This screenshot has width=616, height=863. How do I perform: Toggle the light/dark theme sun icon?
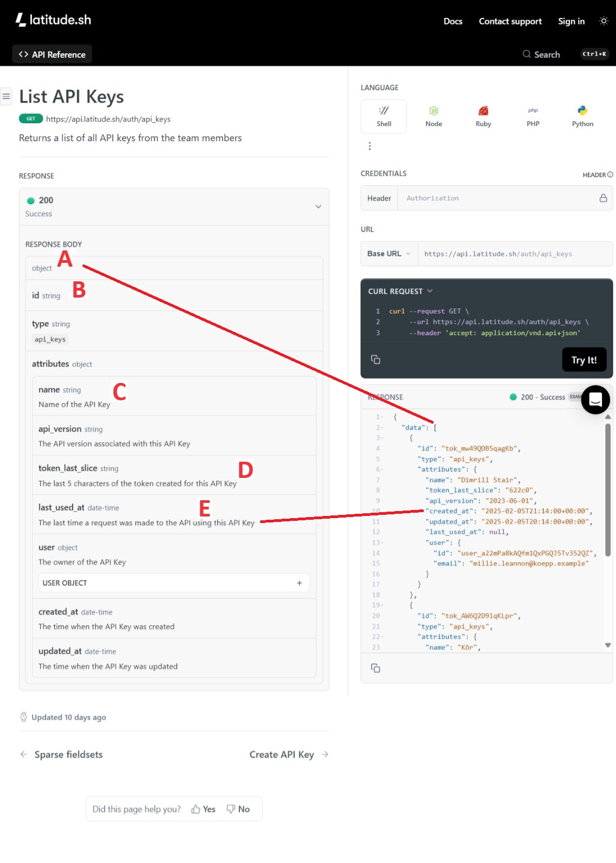pos(604,21)
